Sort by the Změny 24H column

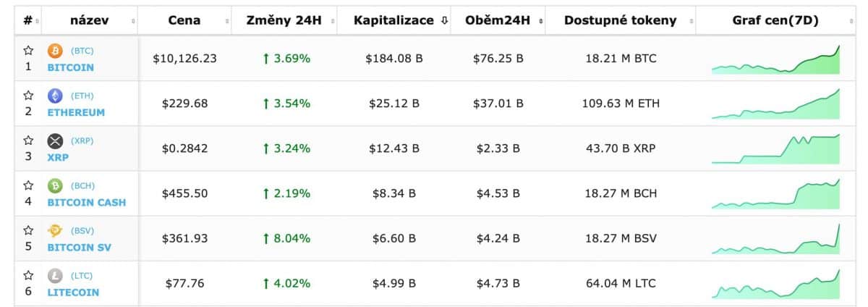tap(284, 20)
